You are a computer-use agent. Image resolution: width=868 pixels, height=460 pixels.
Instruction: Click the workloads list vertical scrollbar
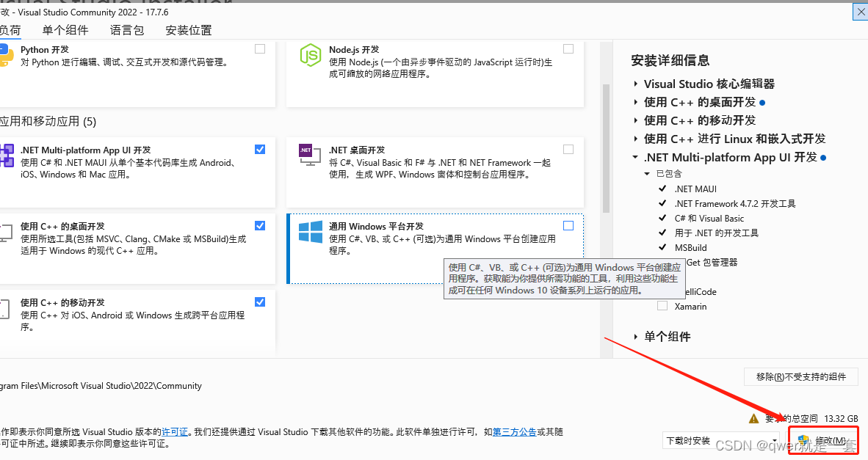pyautogui.click(x=606, y=148)
